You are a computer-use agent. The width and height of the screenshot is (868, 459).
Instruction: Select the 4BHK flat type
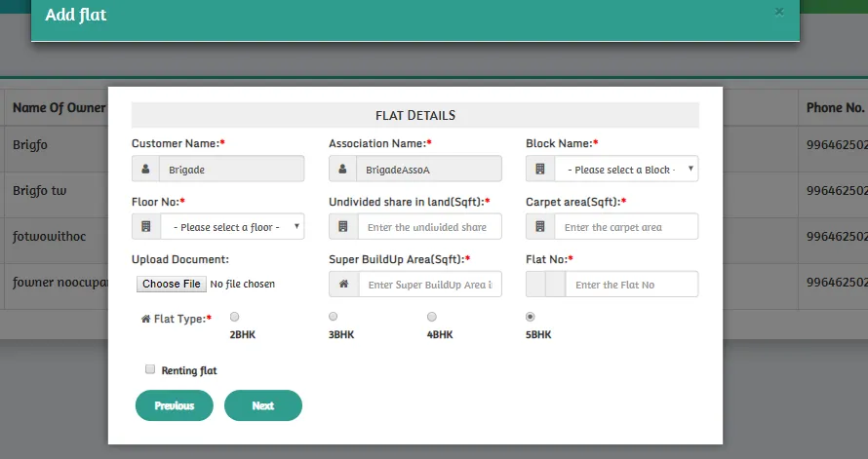pyautogui.click(x=432, y=317)
